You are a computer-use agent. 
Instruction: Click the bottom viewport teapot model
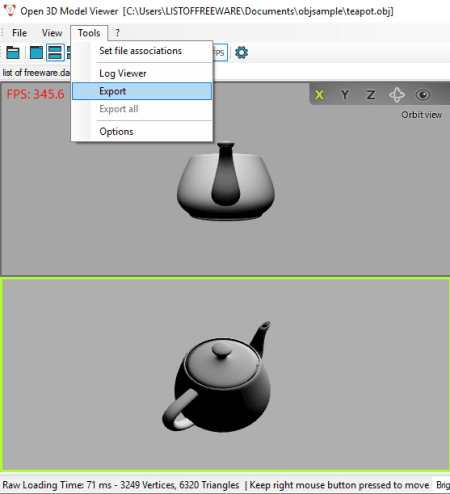coord(217,377)
